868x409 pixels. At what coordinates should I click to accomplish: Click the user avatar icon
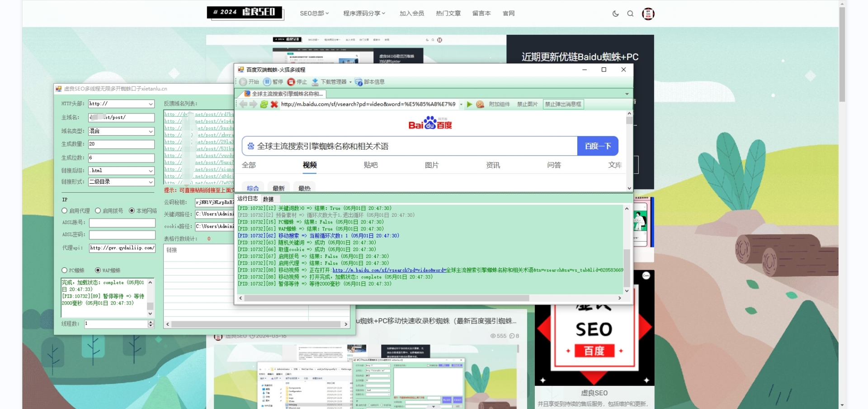click(x=648, y=14)
